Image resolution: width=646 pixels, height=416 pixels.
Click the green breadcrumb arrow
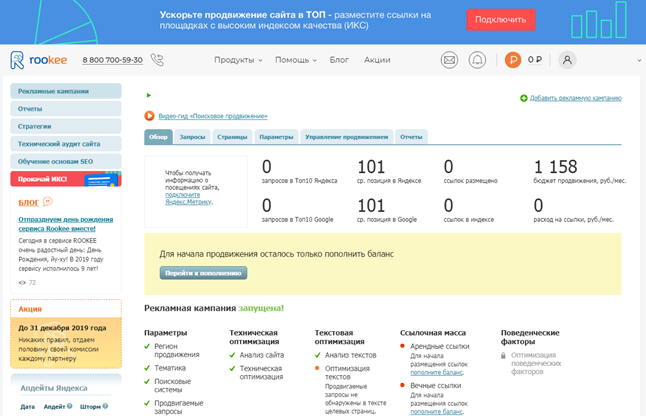149,95
